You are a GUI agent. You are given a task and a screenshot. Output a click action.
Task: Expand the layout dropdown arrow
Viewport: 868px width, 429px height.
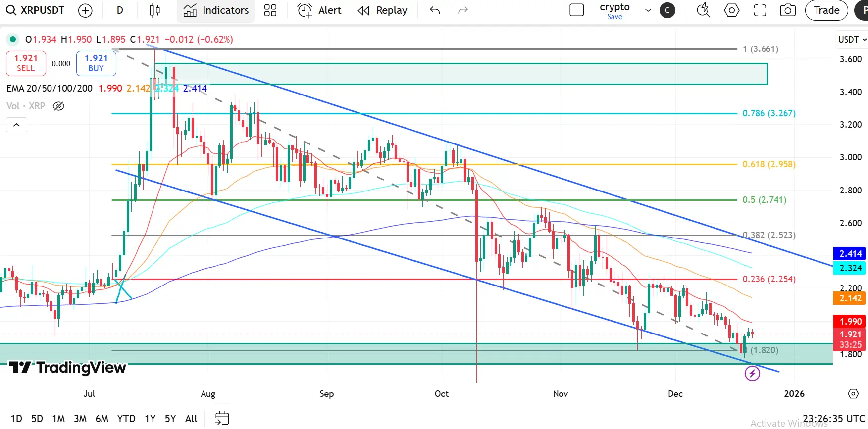pyautogui.click(x=648, y=10)
